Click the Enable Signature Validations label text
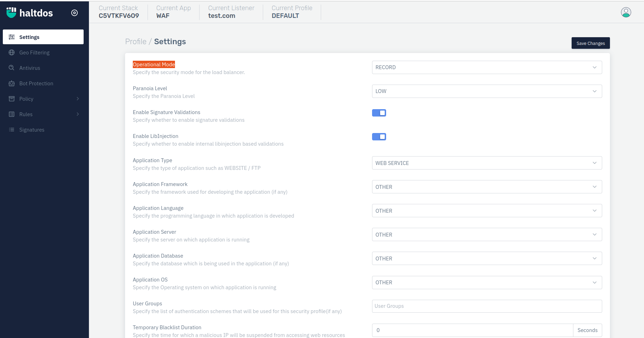644x338 pixels. [166, 112]
